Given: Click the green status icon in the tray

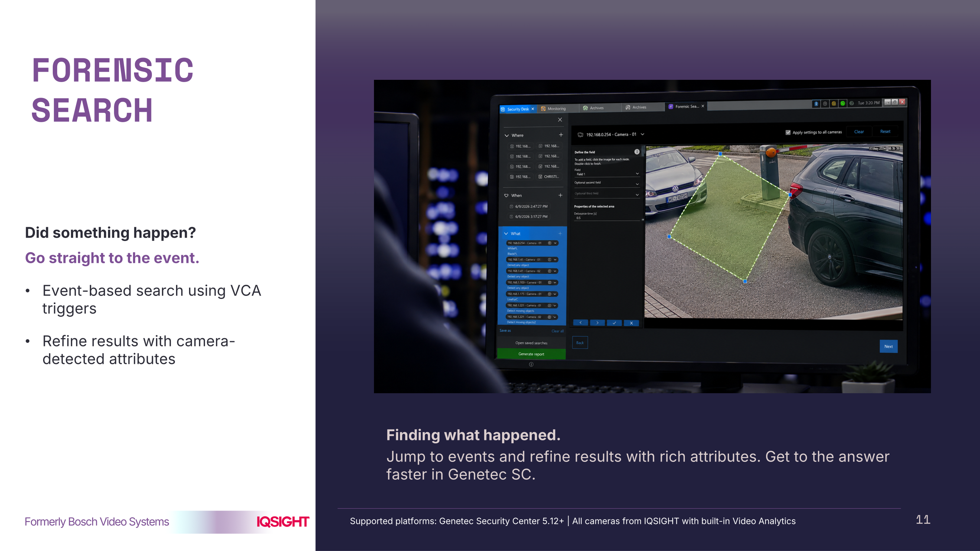Looking at the screenshot, I should coord(843,103).
